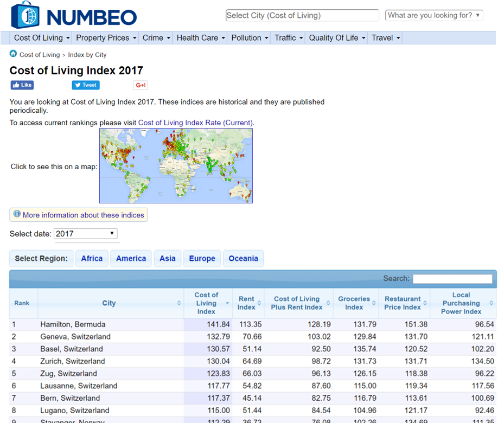Sort by Cost of Living Index arrow
Image resolution: width=504 pixels, height=423 pixels.
point(227,303)
